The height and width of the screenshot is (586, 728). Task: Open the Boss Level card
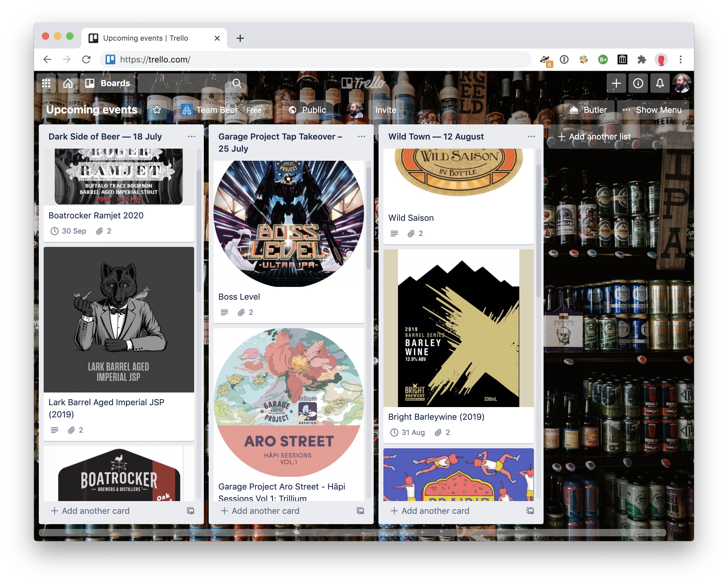(x=239, y=296)
